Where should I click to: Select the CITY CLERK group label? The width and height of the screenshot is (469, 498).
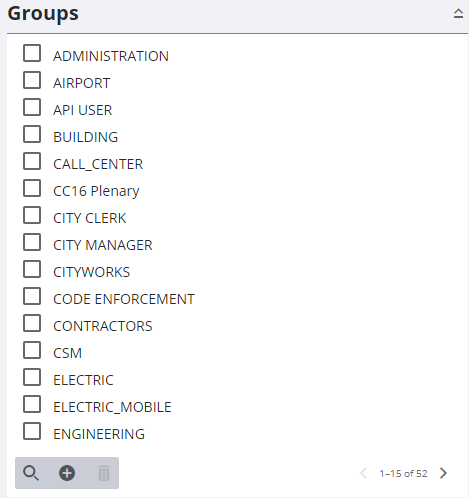(x=90, y=218)
